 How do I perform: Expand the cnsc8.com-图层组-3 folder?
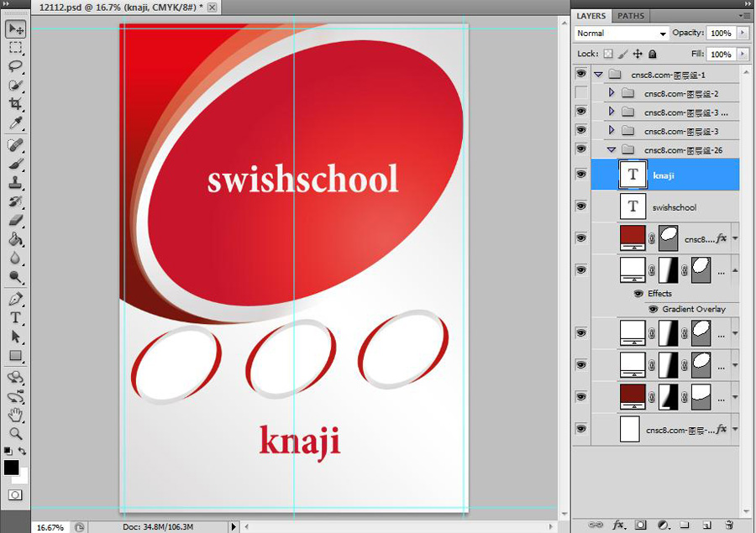pyautogui.click(x=612, y=131)
